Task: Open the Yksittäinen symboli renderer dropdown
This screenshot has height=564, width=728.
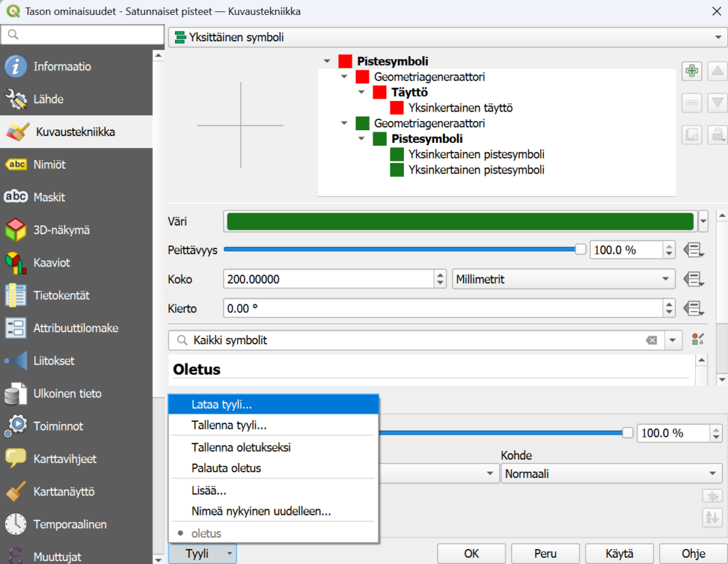Action: [x=445, y=37]
